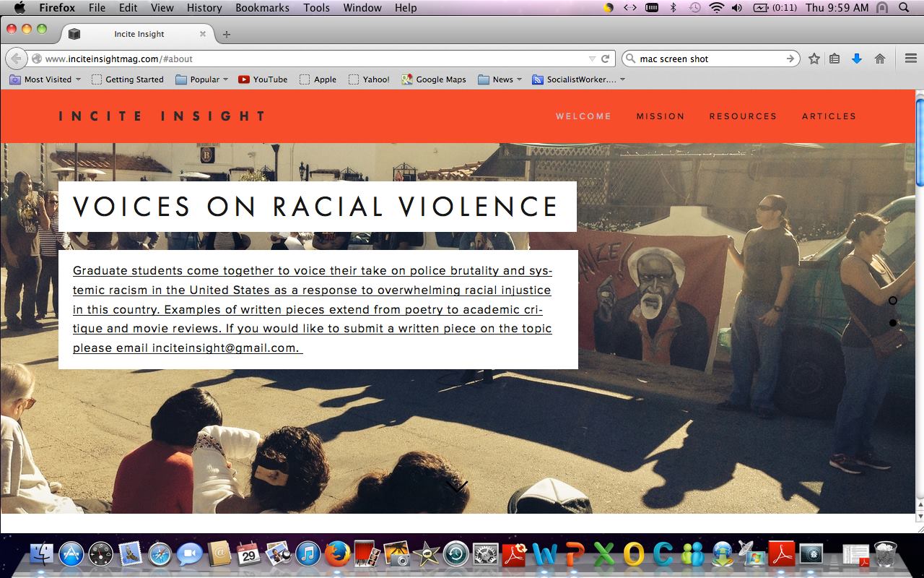Viewport: 924px width, 578px height.
Task: Show bookmarks list icon in toolbar
Action: [x=834, y=59]
